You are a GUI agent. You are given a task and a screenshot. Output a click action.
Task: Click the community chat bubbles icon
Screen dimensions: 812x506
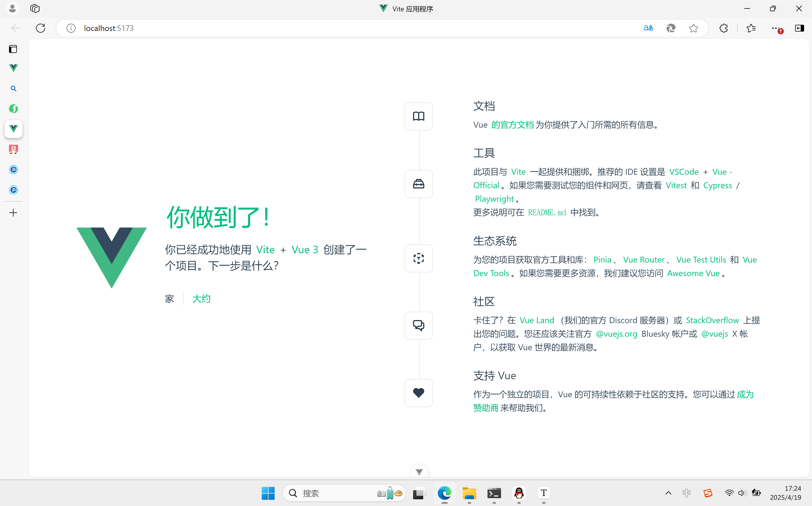(x=418, y=325)
